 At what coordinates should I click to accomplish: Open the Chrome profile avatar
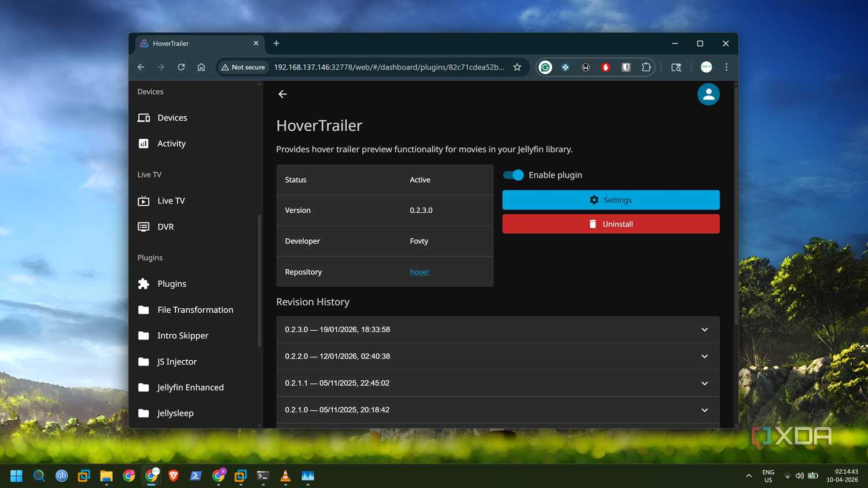coord(706,67)
